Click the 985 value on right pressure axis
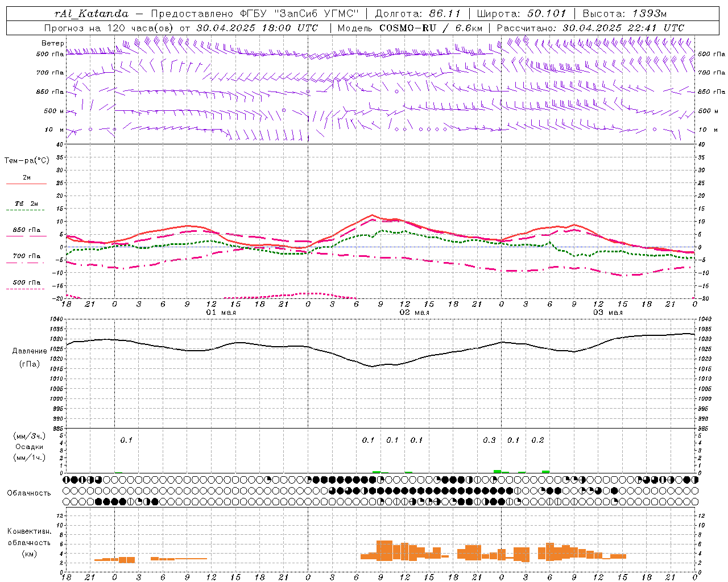The image size is (728, 582). tap(704, 429)
